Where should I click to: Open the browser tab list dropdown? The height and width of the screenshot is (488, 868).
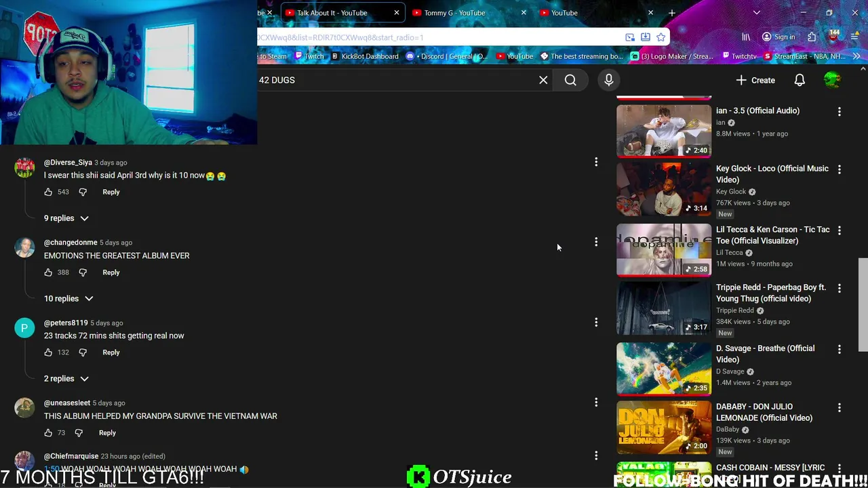coord(757,13)
